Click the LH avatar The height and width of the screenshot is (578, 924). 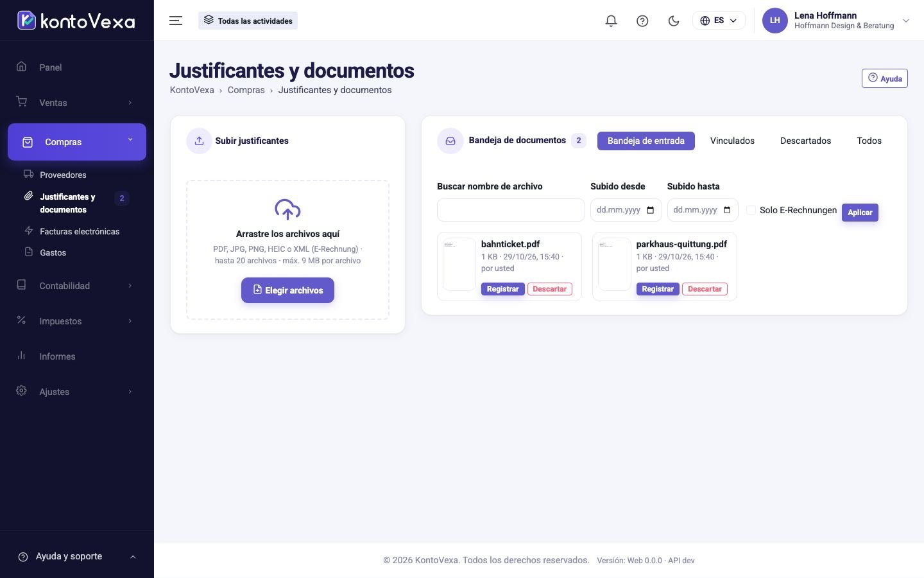pos(774,21)
